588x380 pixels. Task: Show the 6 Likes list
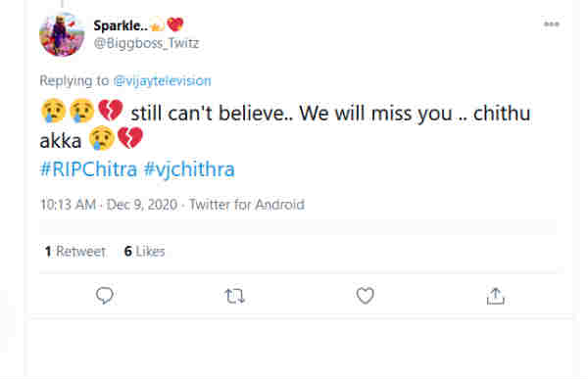(144, 252)
